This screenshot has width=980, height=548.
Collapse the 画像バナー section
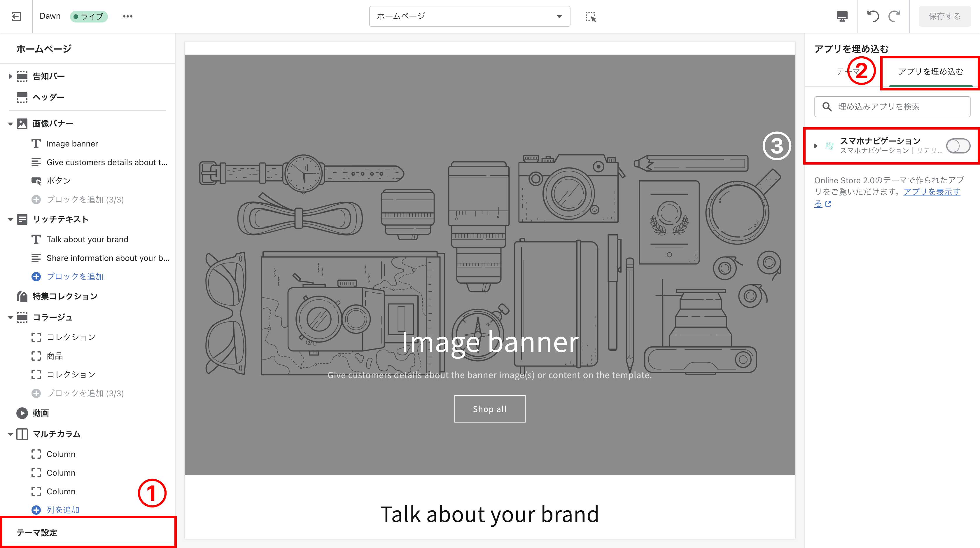pyautogui.click(x=10, y=124)
